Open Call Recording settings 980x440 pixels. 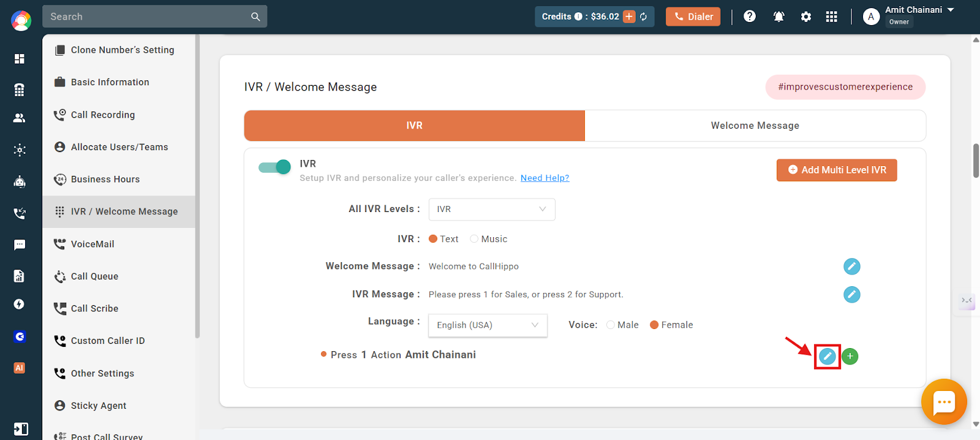click(119, 115)
